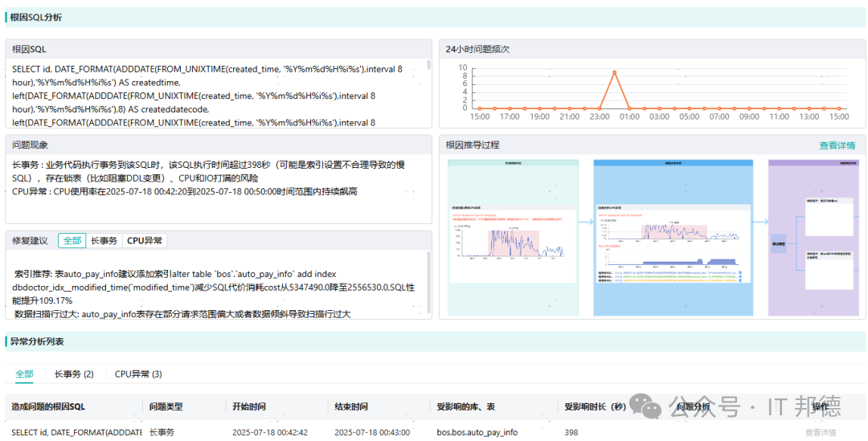Click the 开始时间 column header

(x=248, y=406)
